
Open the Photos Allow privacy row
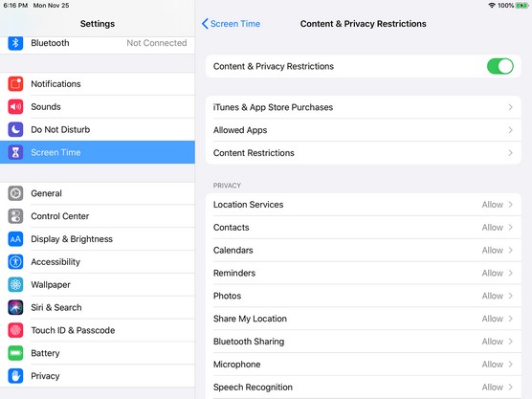tap(363, 296)
